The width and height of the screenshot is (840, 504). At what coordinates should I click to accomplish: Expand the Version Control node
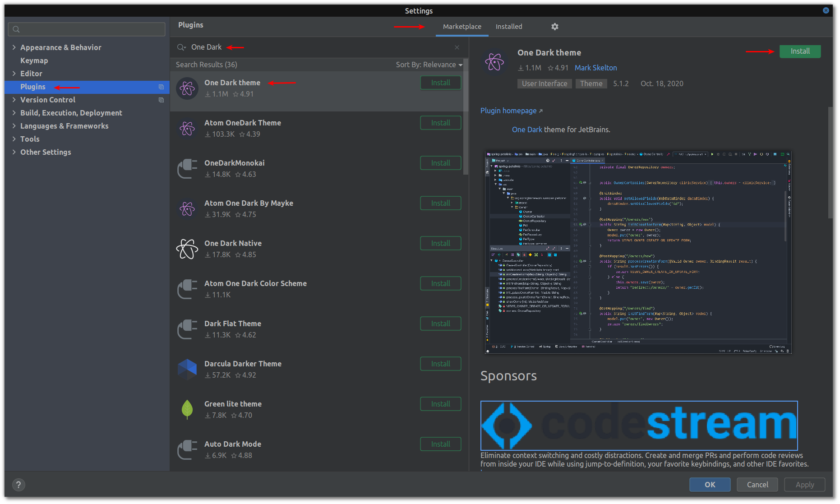14,100
